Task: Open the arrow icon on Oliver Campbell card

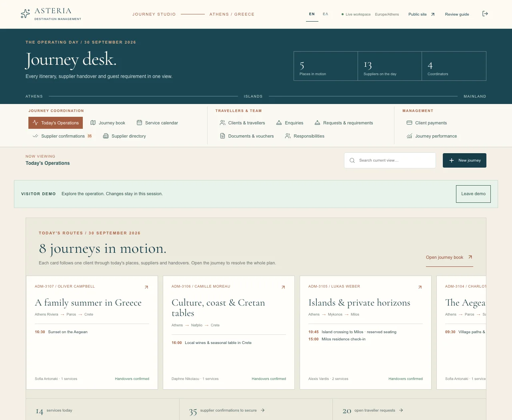Action: [x=146, y=287]
